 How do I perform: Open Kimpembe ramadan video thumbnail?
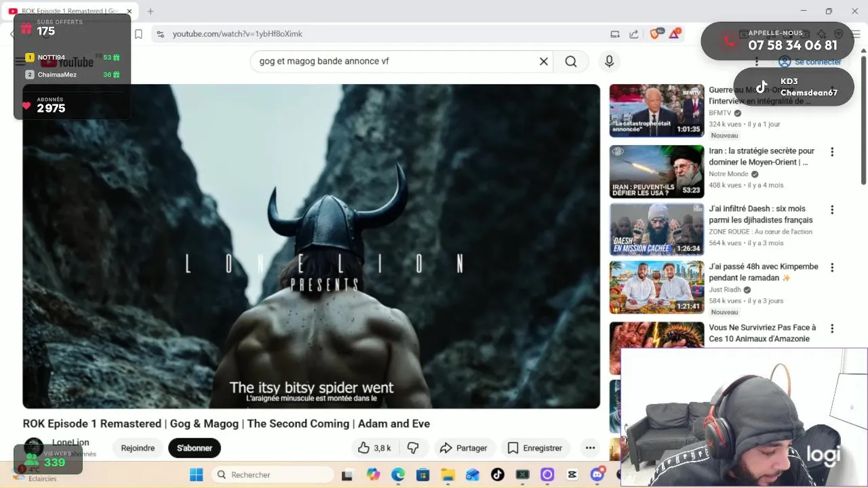coord(656,287)
